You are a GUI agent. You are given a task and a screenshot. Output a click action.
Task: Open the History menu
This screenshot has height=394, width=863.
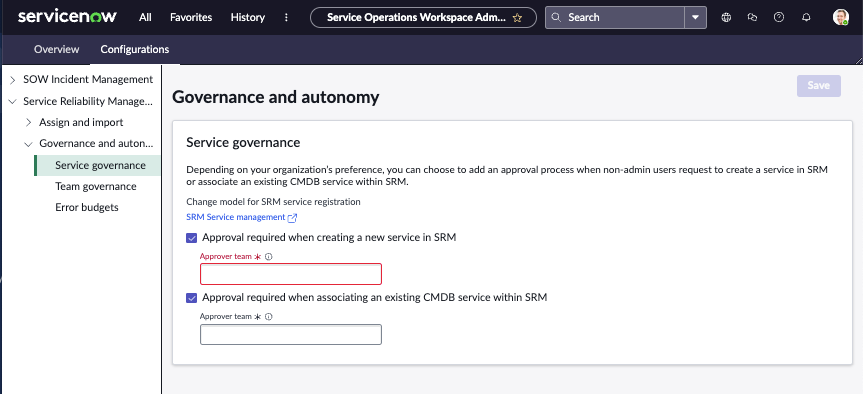click(248, 18)
